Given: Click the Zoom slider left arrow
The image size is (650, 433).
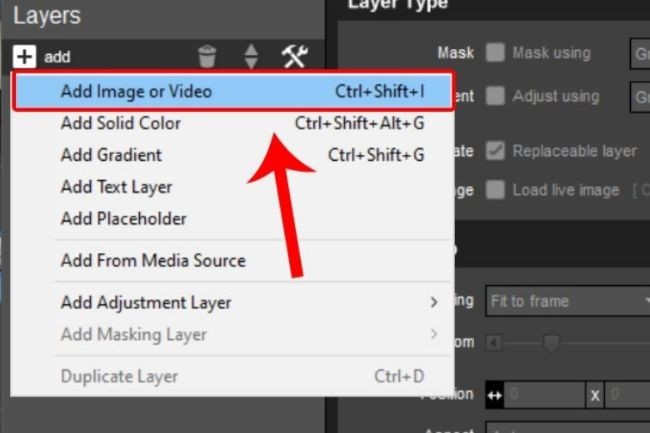Looking at the screenshot, I should [494, 343].
